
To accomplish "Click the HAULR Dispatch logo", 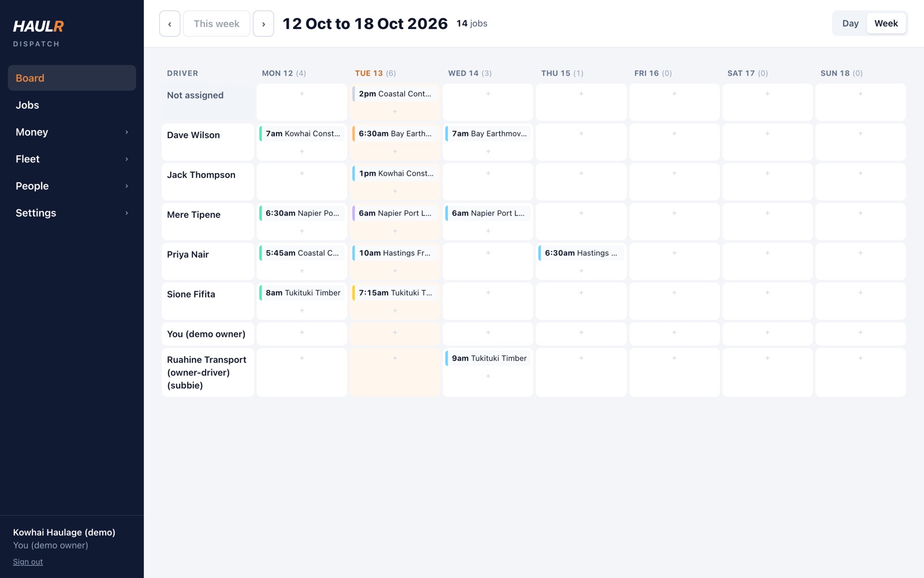I will pos(39,33).
